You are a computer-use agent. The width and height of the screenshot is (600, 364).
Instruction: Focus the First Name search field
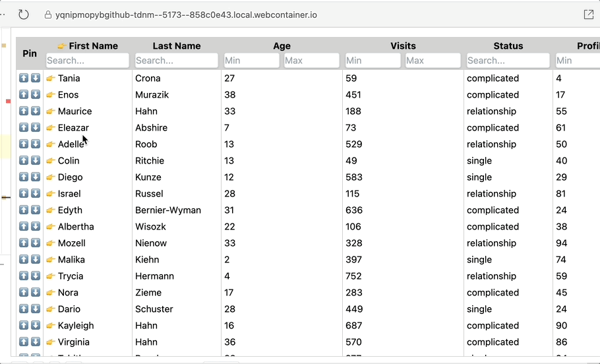[x=88, y=61]
